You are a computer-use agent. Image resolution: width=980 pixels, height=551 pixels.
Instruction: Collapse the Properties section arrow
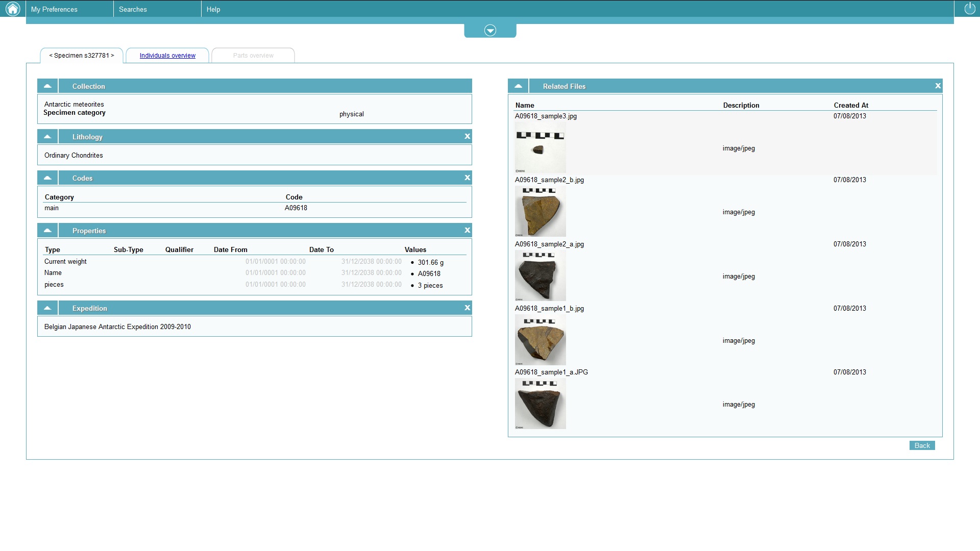[x=47, y=230]
